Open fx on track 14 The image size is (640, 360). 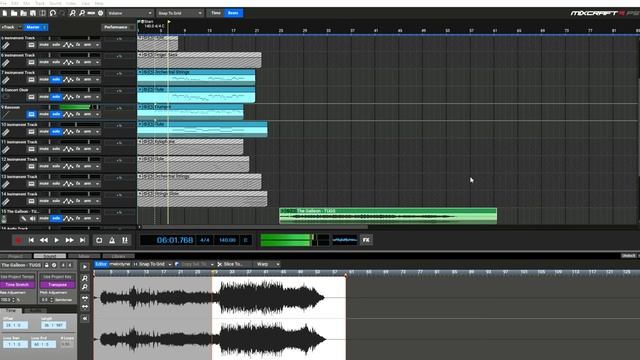78,201
